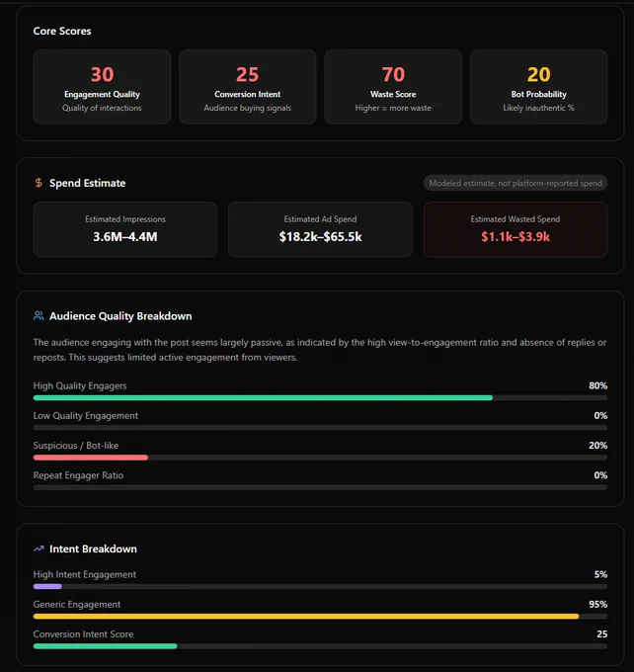Click the Estimated Wasted Spend card
The width and height of the screenshot is (634, 672).
[515, 229]
